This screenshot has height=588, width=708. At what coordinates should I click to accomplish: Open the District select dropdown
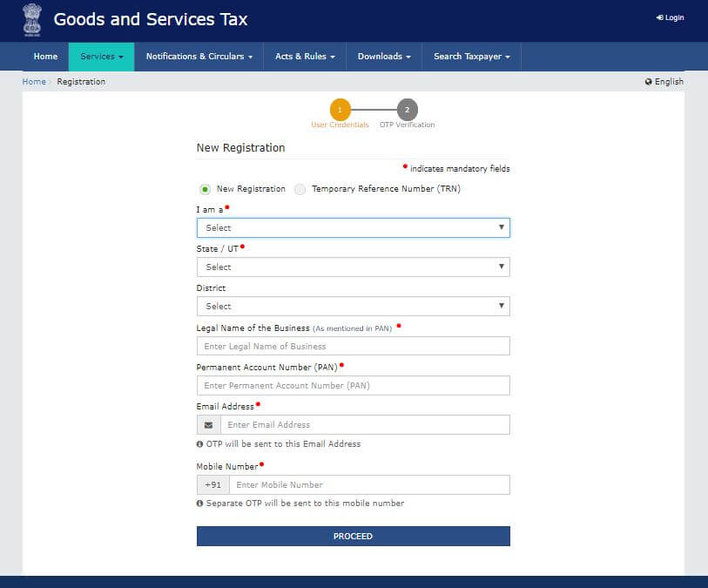(353, 307)
